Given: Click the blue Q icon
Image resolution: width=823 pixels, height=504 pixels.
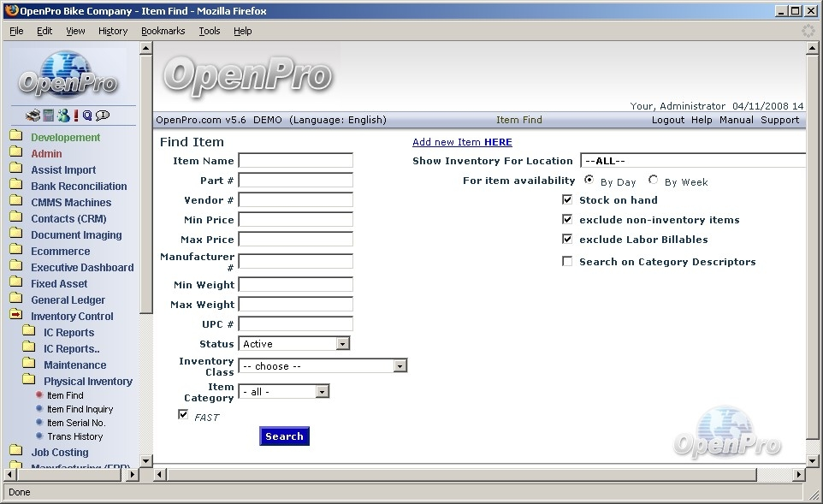Looking at the screenshot, I should [x=87, y=116].
